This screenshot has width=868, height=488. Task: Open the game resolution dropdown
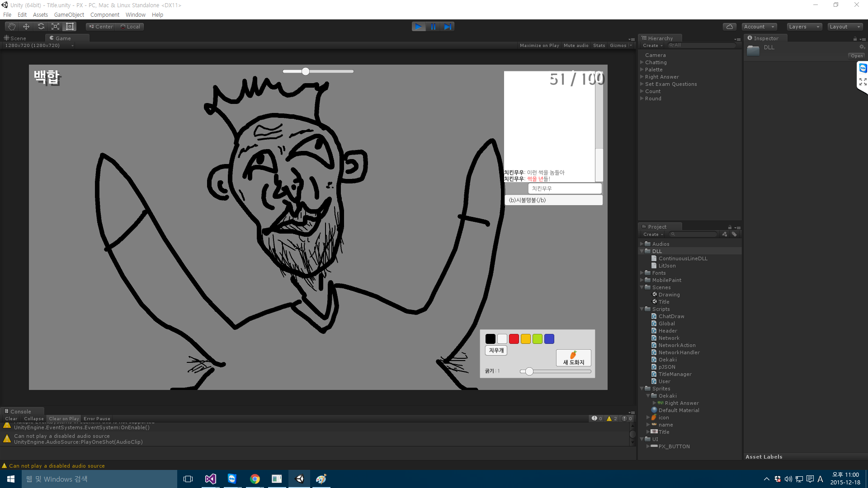[x=39, y=46]
